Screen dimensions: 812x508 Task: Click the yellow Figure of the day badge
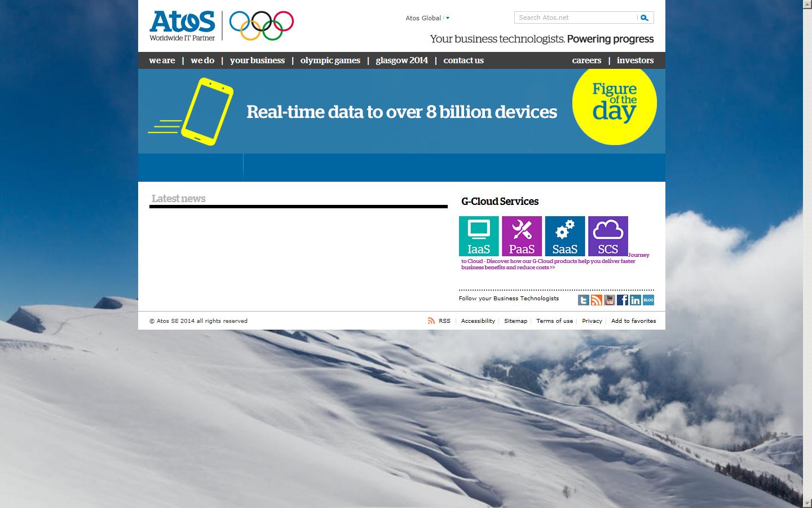click(614, 103)
